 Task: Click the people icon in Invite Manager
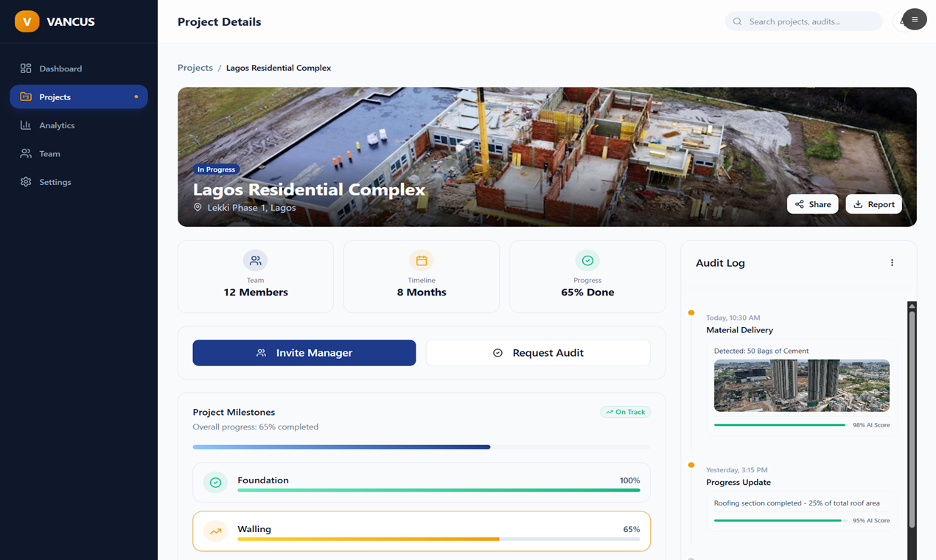pyautogui.click(x=261, y=353)
